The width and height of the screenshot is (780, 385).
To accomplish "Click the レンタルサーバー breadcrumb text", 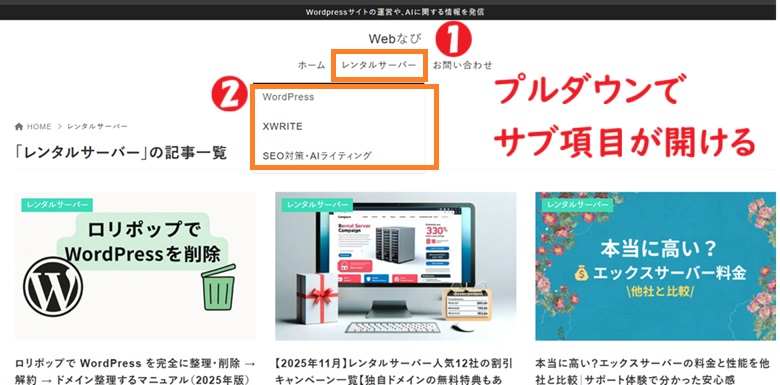I will (97, 126).
